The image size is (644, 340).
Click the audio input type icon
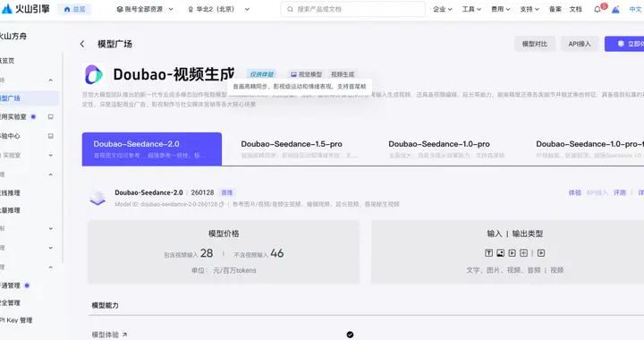[523, 253]
